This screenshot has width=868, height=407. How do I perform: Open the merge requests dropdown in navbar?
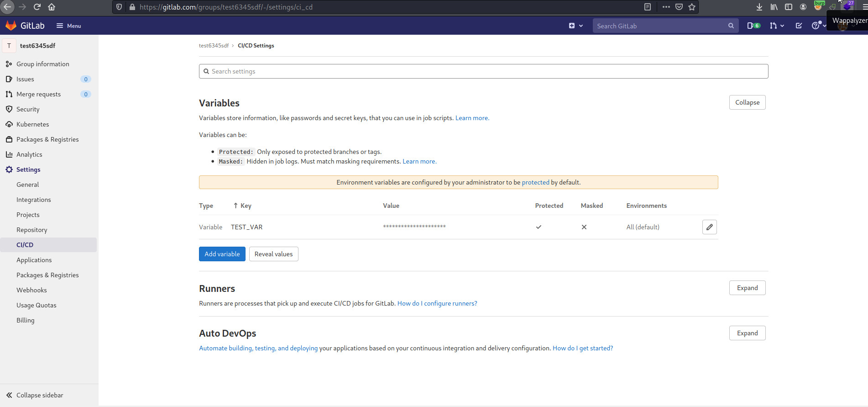(x=777, y=26)
